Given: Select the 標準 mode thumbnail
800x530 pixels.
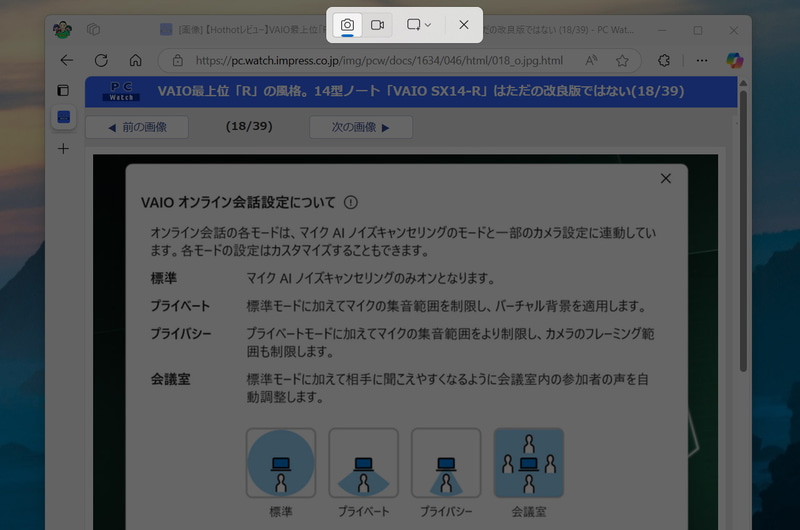Looking at the screenshot, I should [281, 463].
